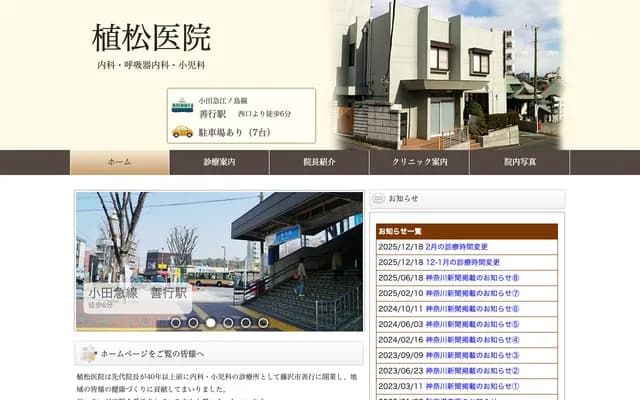This screenshot has width=640, height=400.
Task: Open the 2月の診療時間変更 notice link
Action: tap(457, 247)
